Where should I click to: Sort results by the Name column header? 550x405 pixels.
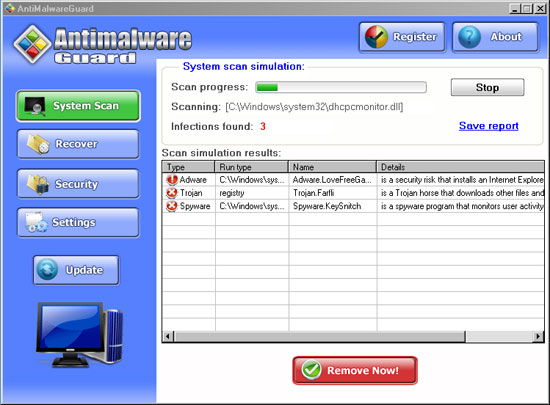tap(332, 167)
